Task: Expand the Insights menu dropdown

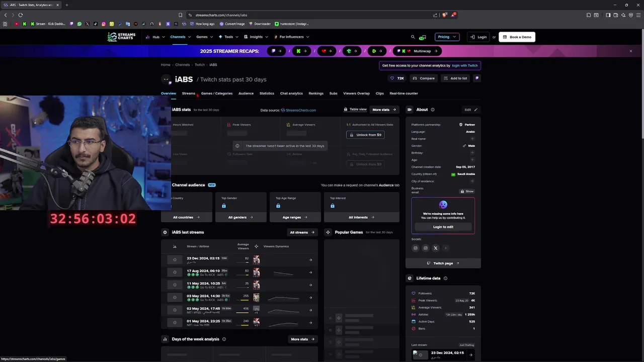Action: pyautogui.click(x=256, y=37)
